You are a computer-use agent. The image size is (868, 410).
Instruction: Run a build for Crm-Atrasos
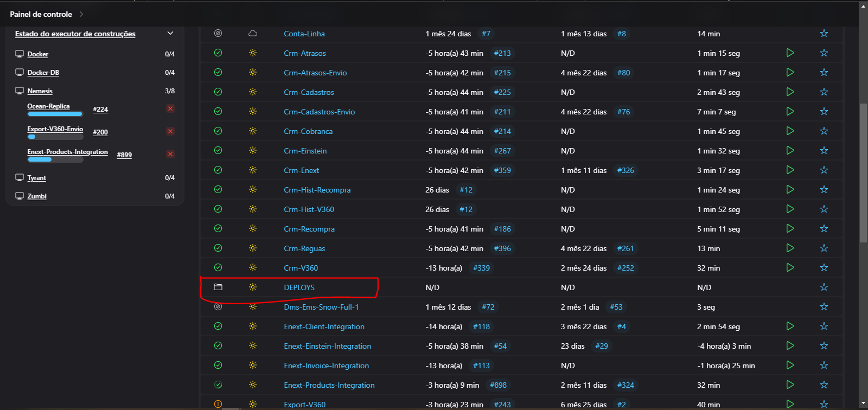tap(790, 53)
